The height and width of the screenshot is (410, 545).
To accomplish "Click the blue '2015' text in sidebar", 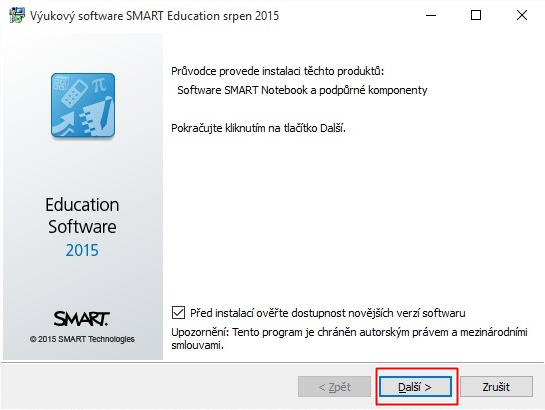I will [82, 250].
